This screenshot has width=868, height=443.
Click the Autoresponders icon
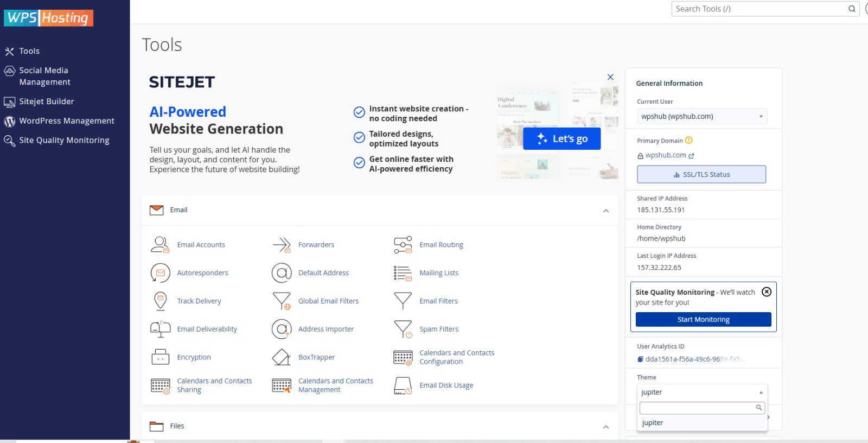(x=160, y=273)
